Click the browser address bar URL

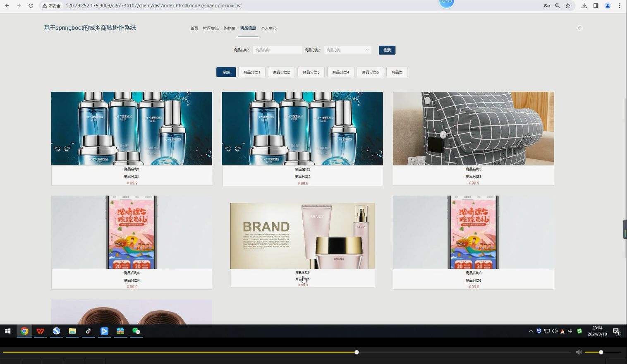point(154,6)
